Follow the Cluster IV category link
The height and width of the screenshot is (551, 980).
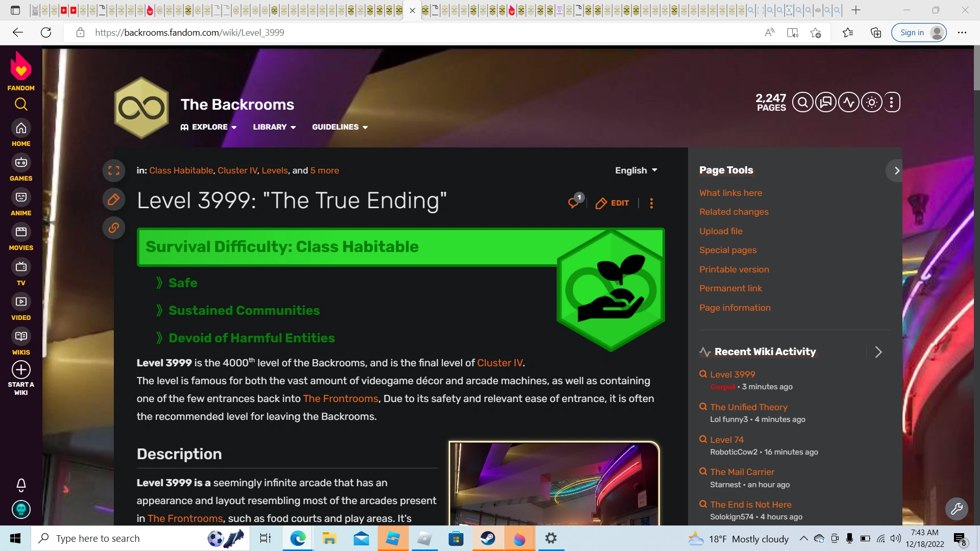(237, 170)
